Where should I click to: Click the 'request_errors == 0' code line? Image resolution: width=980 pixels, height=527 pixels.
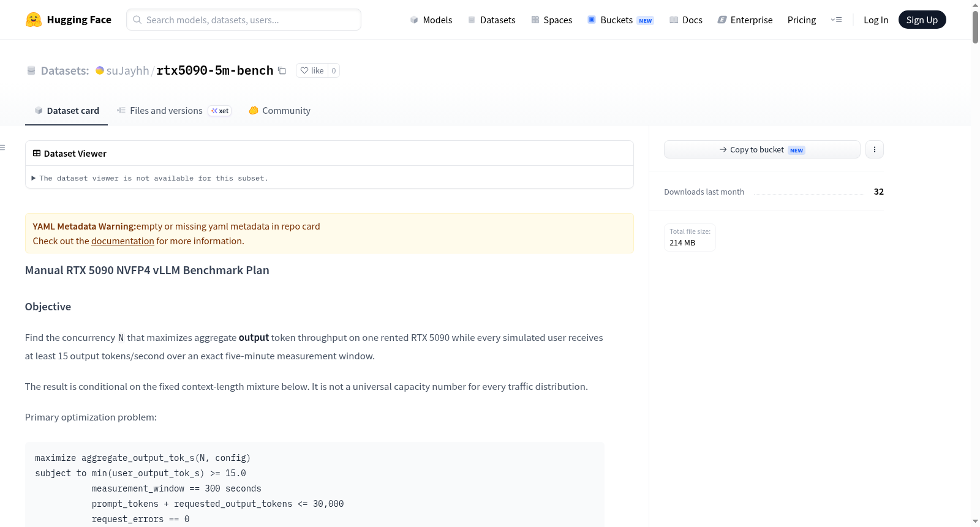140,519
